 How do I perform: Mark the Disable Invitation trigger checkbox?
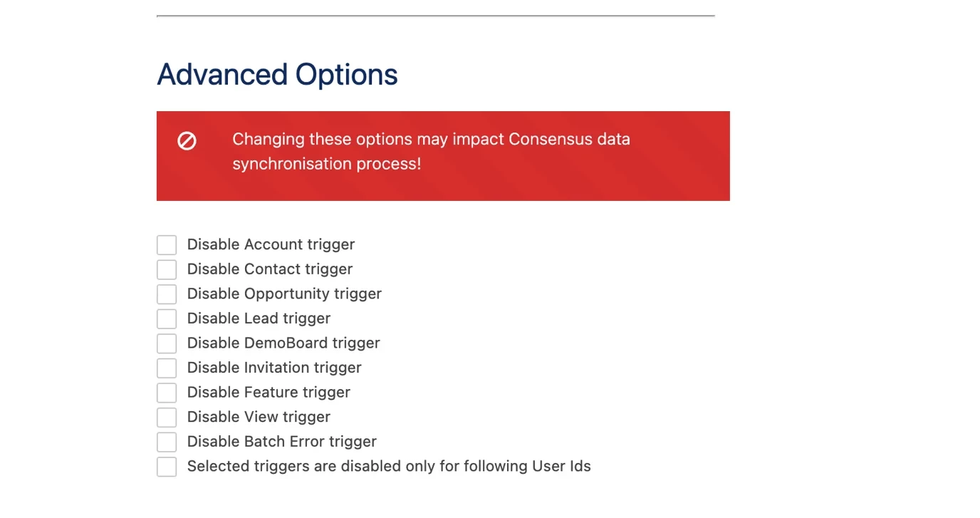click(167, 368)
